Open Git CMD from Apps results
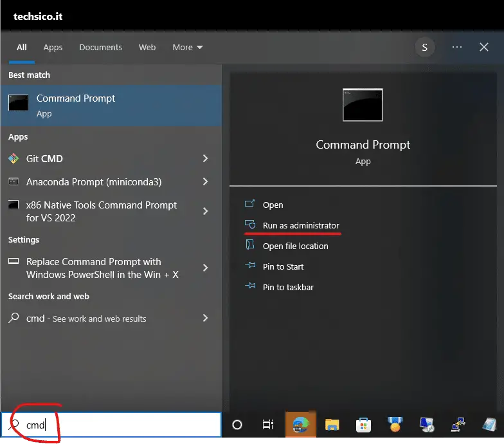Viewport: 504px width, 444px height. point(111,158)
